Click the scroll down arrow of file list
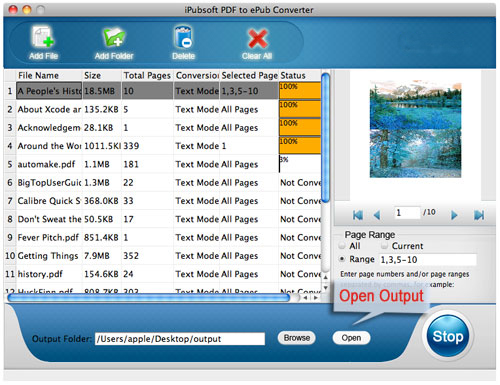The image size is (500, 385). (326, 287)
